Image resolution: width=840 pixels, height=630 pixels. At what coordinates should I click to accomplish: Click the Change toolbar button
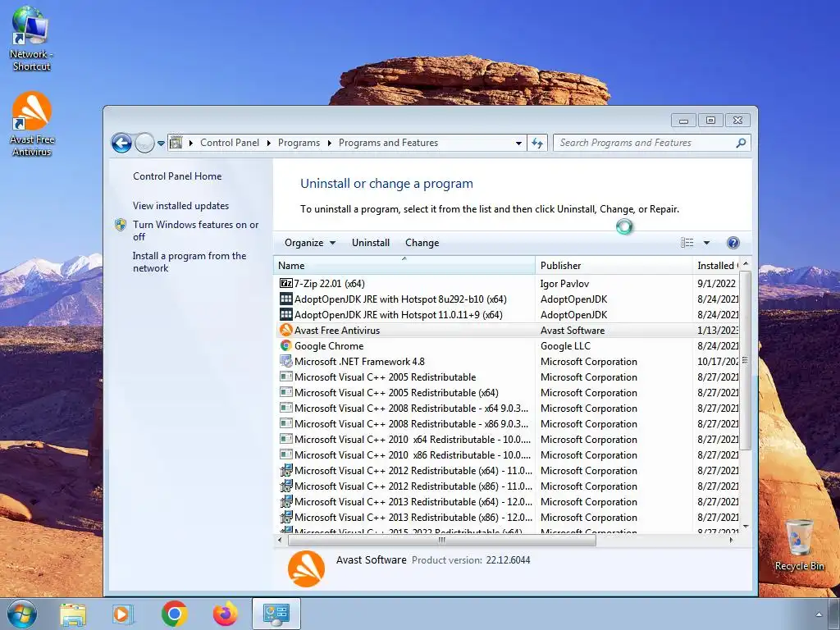(422, 243)
